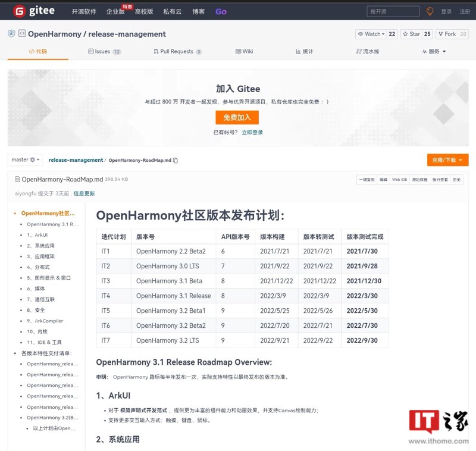Open 私有云 in top navigation
476x451 pixels.
click(173, 11)
